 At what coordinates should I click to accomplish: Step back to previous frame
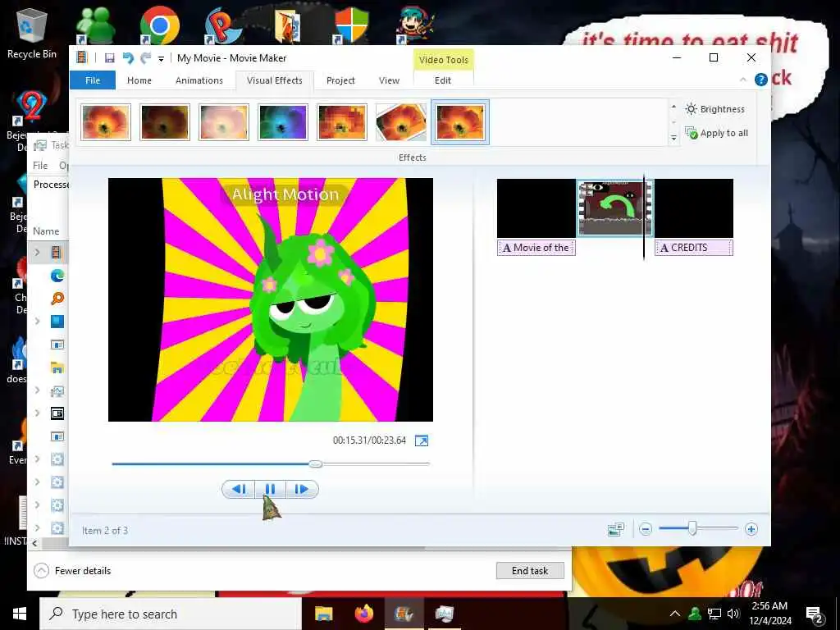coord(239,489)
